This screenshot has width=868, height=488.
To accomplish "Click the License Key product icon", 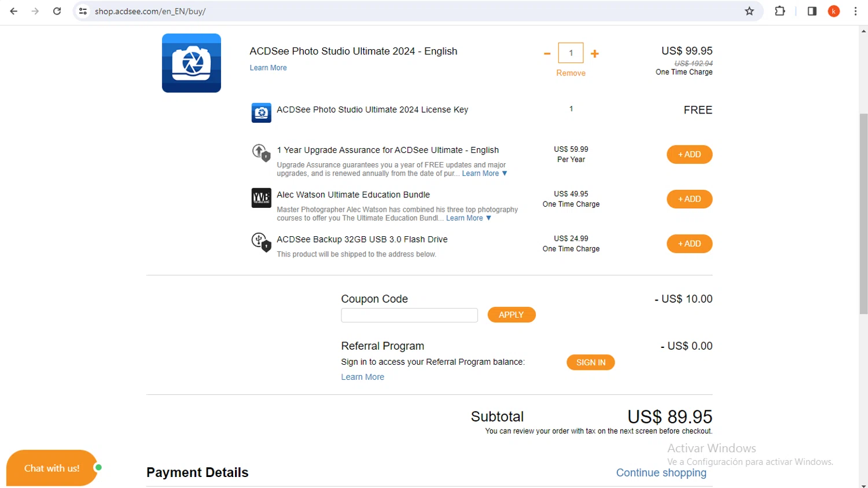I will [x=261, y=113].
